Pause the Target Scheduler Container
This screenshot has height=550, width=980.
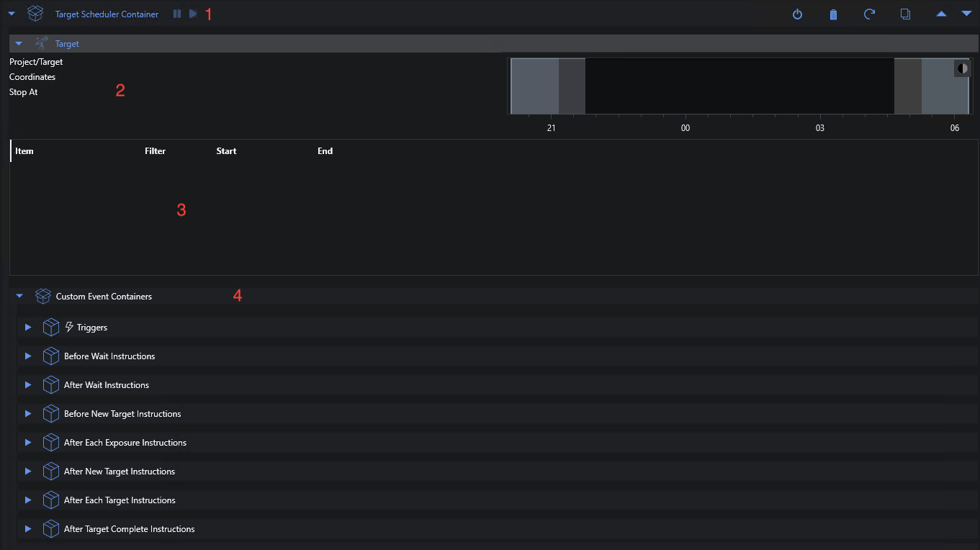click(177, 14)
